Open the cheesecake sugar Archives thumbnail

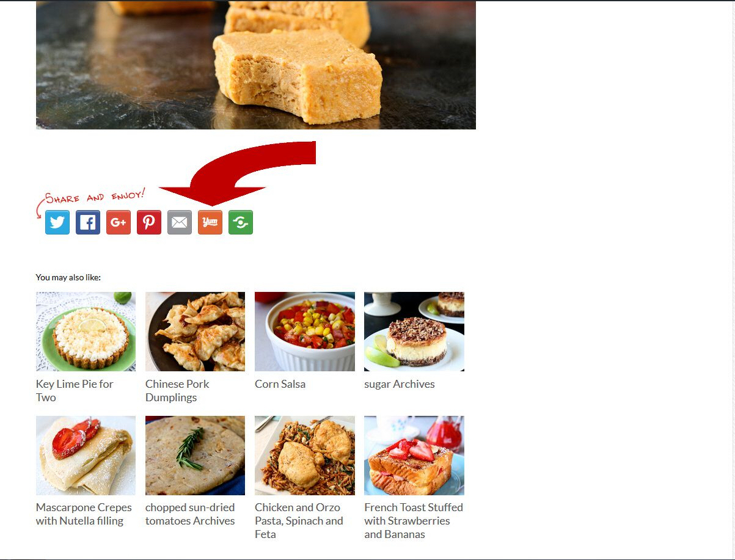[414, 332]
